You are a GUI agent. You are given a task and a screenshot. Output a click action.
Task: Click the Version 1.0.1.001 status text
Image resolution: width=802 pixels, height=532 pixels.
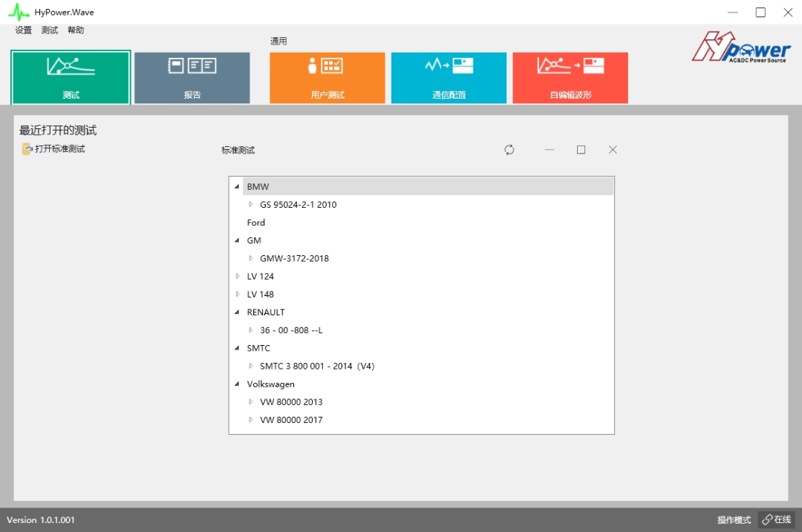40,519
